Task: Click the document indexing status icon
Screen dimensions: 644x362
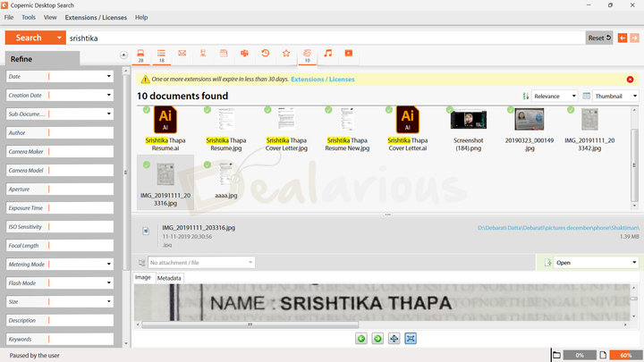Action: click(x=603, y=355)
